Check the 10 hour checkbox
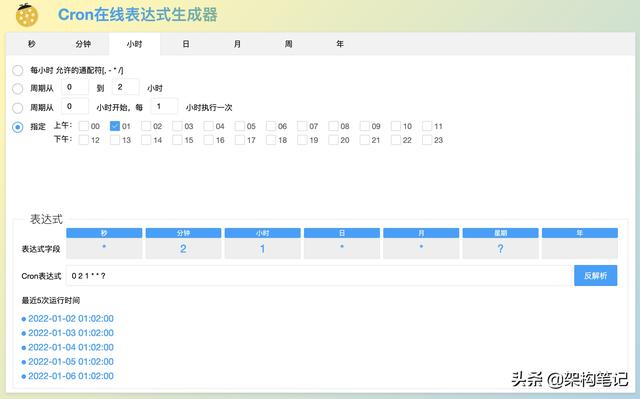 [396, 126]
